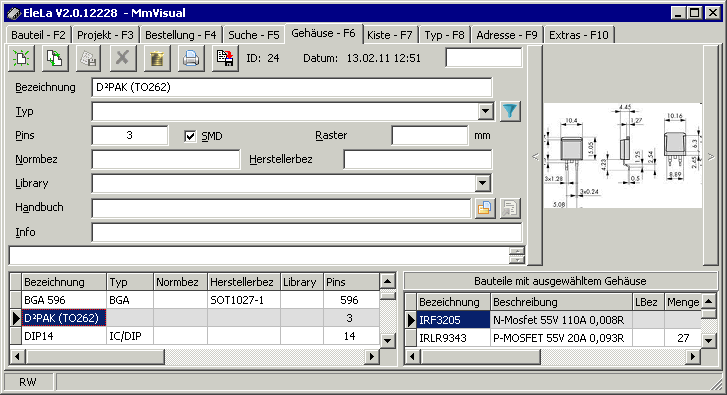Click the Library column header in list

(302, 282)
